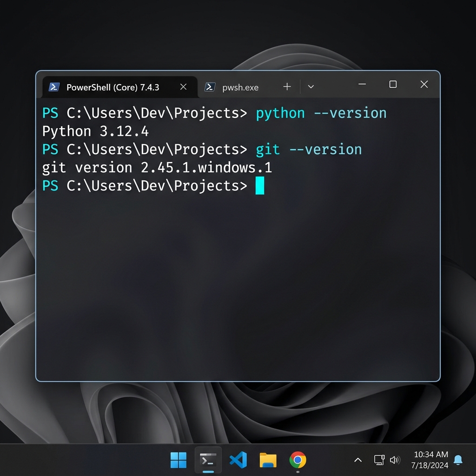Open the Windows Start menu
Viewport: 476px width, 476px height.
[x=178, y=460]
